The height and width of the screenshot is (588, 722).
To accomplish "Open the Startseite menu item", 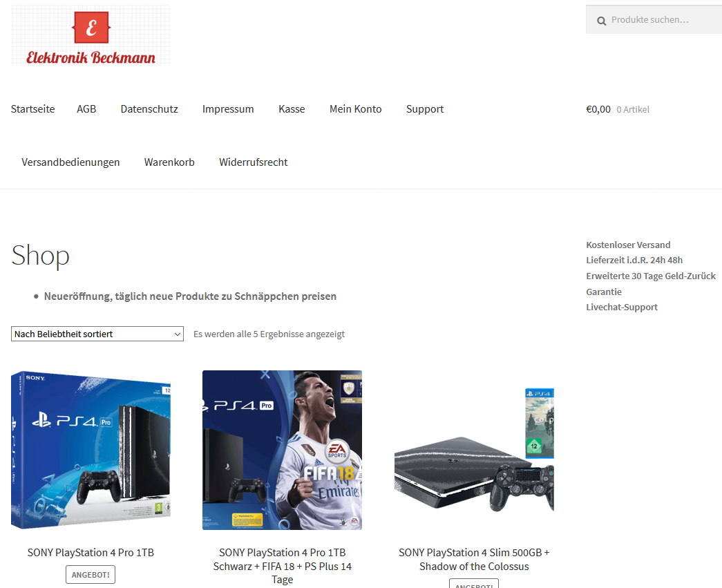I will (32, 109).
